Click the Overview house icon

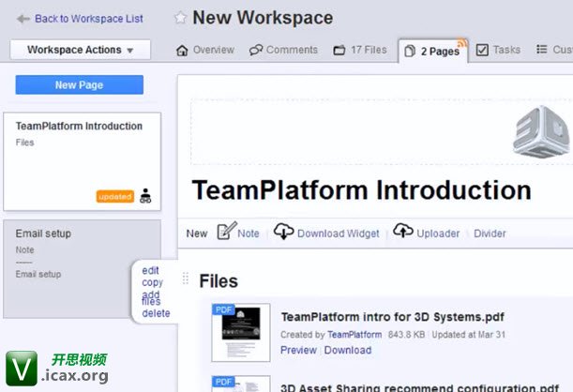[182, 50]
